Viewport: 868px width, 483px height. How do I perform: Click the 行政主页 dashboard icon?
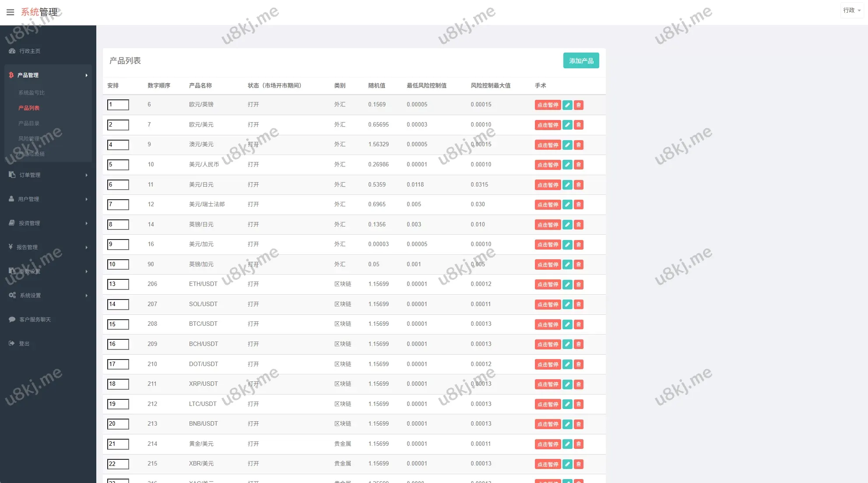click(12, 51)
